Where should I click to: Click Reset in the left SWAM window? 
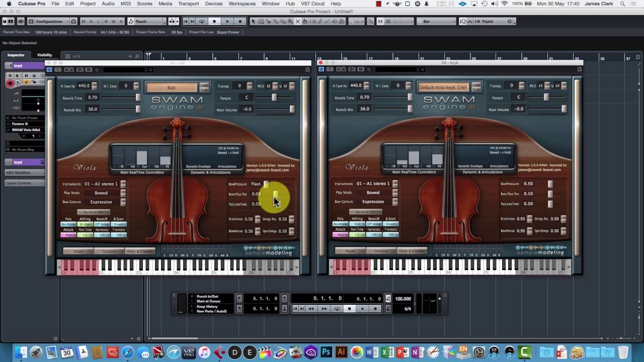point(78,251)
